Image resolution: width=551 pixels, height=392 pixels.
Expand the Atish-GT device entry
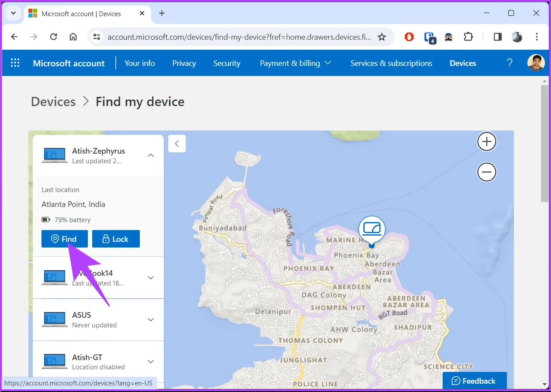[151, 361]
